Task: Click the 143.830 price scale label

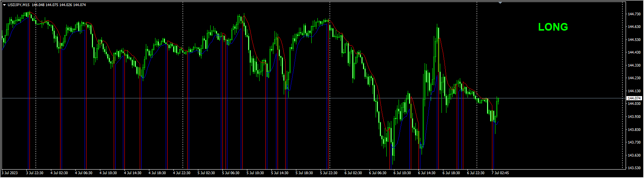Action: click(634, 130)
